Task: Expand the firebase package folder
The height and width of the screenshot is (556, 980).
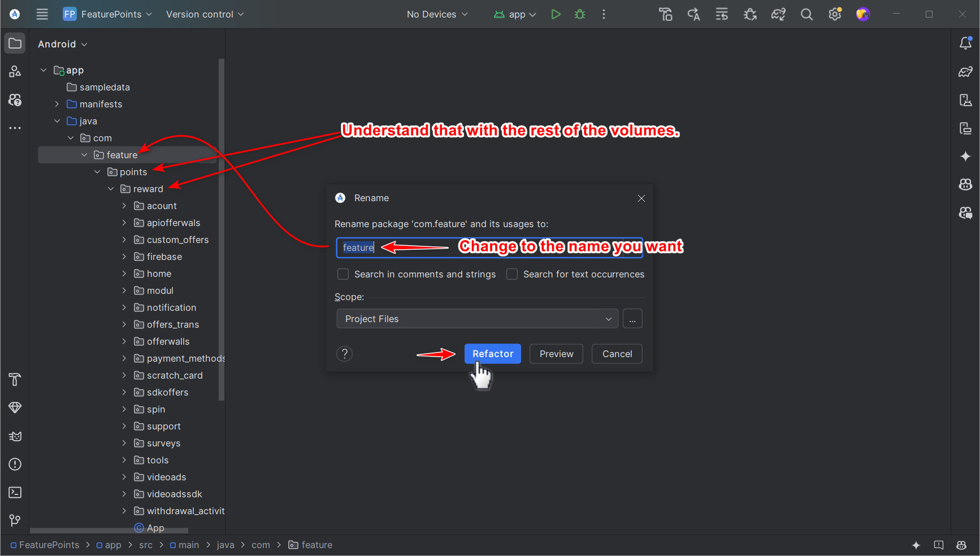Action: (124, 257)
